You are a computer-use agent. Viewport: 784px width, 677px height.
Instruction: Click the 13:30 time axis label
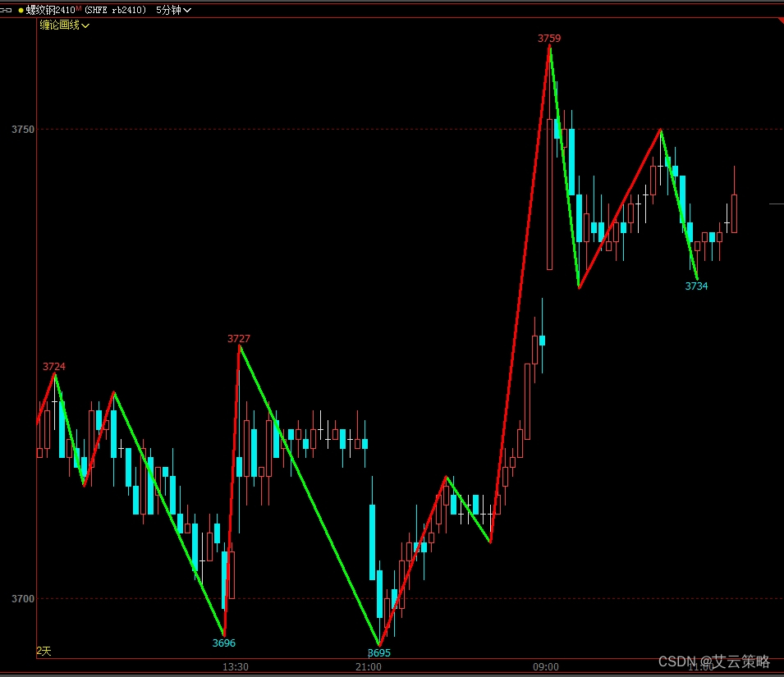tap(236, 667)
